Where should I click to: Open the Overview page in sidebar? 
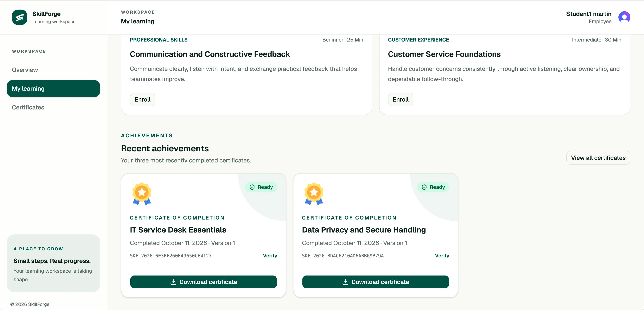(x=25, y=70)
